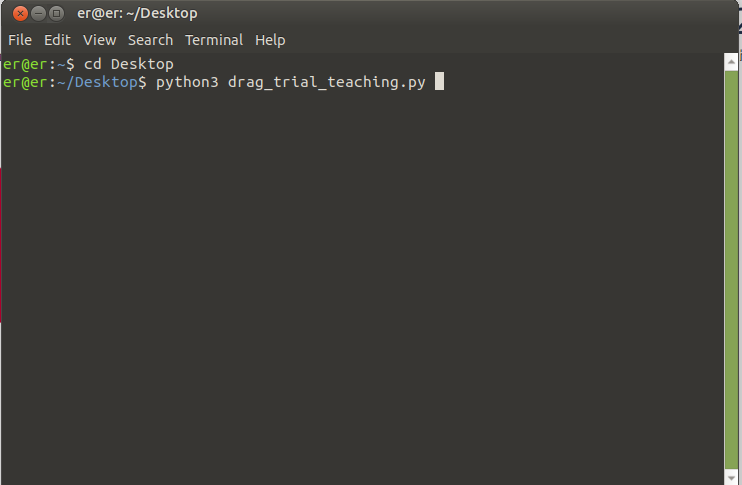Open the File menu
742x485 pixels.
[x=20, y=40]
